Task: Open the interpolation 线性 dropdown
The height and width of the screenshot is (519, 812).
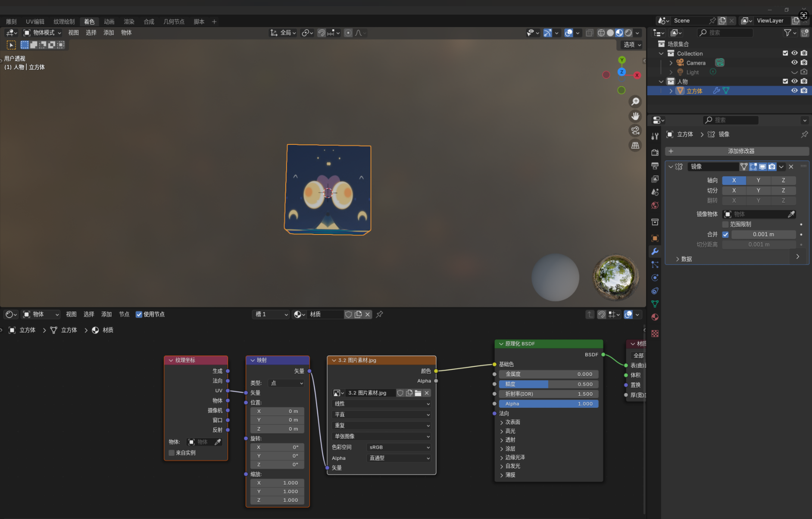Action: (381, 403)
